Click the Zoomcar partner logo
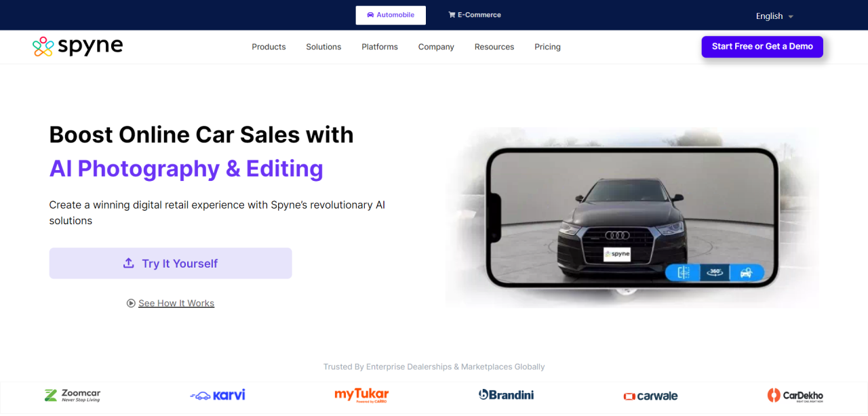This screenshot has width=868, height=416. point(72,395)
